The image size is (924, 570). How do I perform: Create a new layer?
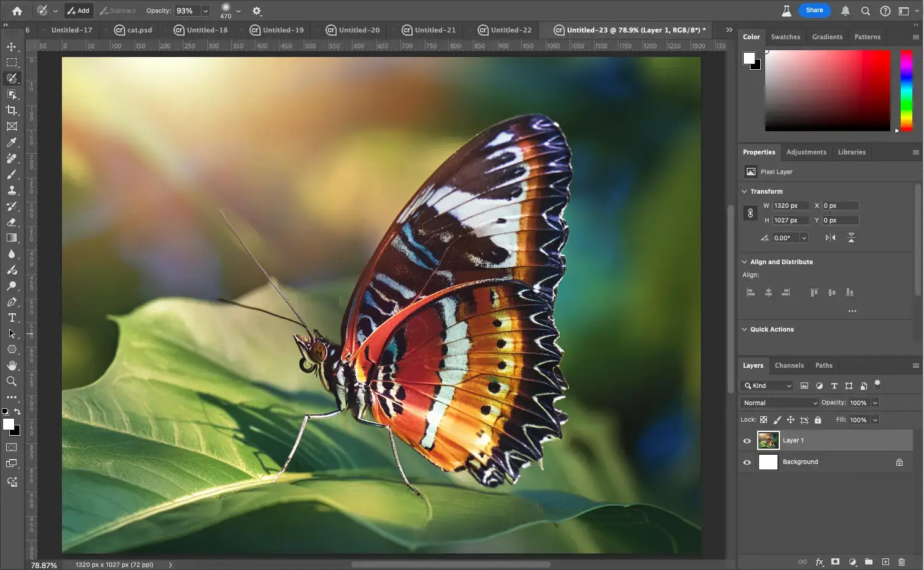(885, 561)
